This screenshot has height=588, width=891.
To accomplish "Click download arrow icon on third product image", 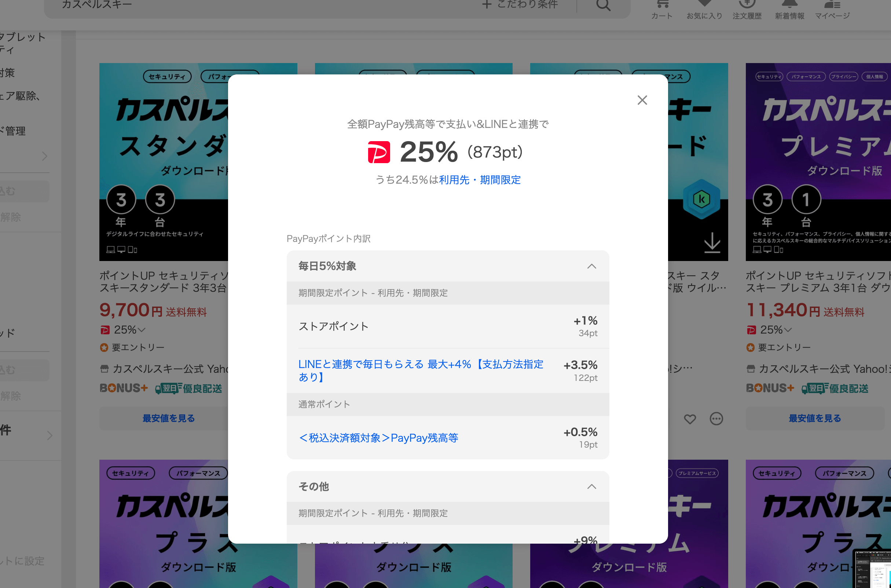I will pos(712,243).
